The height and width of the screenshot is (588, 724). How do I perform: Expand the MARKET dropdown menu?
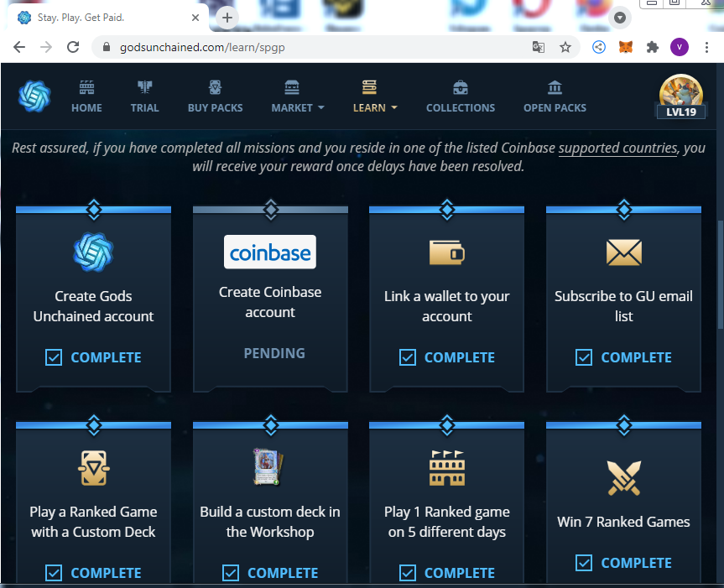tap(298, 96)
